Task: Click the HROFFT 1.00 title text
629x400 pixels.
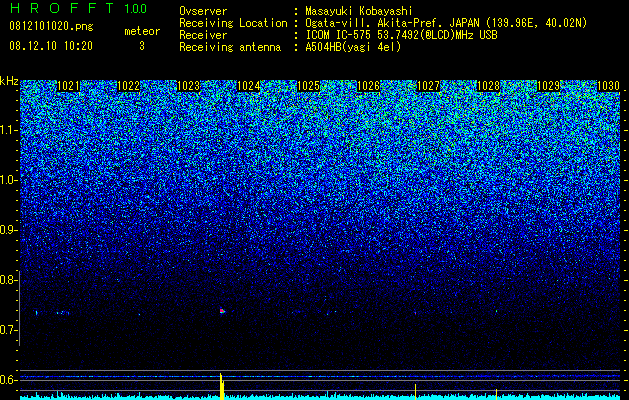Action: (78, 8)
